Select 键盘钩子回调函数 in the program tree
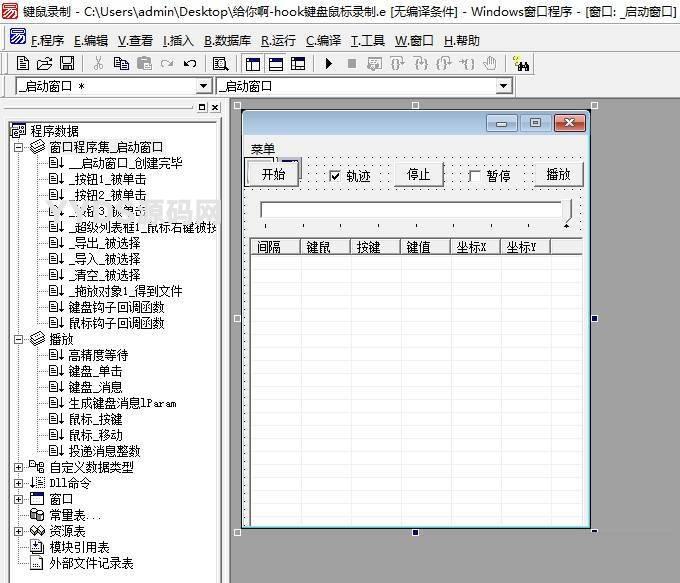Screen dimensions: 680x583 (116, 307)
